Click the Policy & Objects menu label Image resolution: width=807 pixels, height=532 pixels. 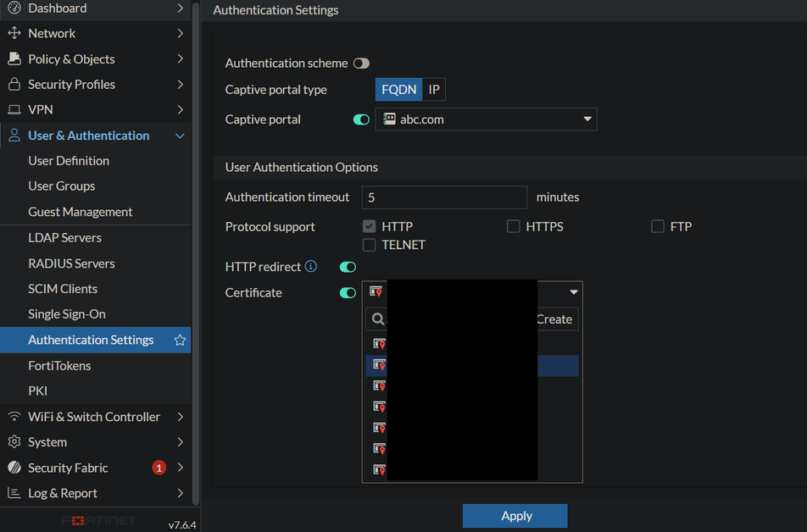point(71,59)
